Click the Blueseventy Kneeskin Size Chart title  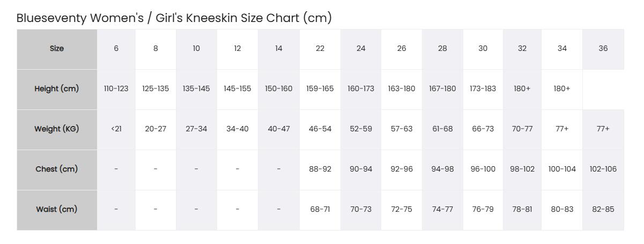coord(174,18)
